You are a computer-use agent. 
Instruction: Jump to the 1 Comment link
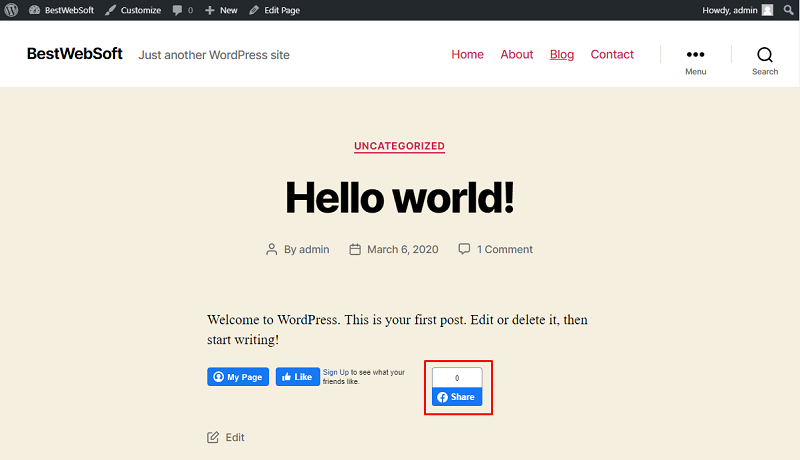[x=505, y=249]
